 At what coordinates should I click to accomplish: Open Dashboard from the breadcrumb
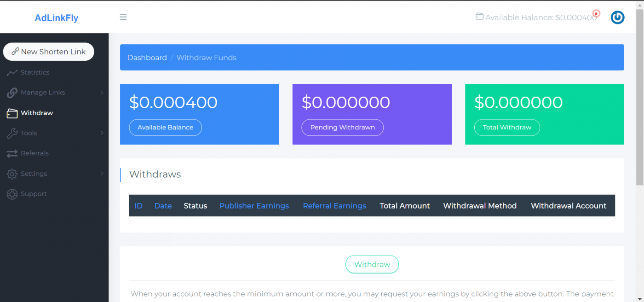click(147, 57)
